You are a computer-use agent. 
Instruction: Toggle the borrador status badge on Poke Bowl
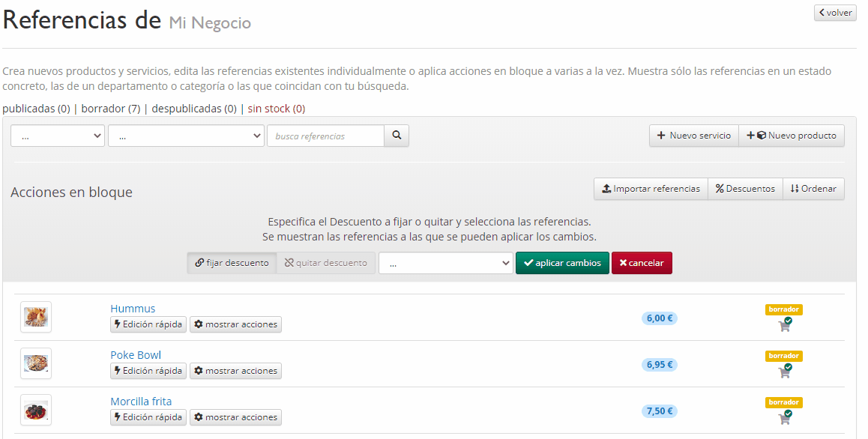[x=783, y=356]
